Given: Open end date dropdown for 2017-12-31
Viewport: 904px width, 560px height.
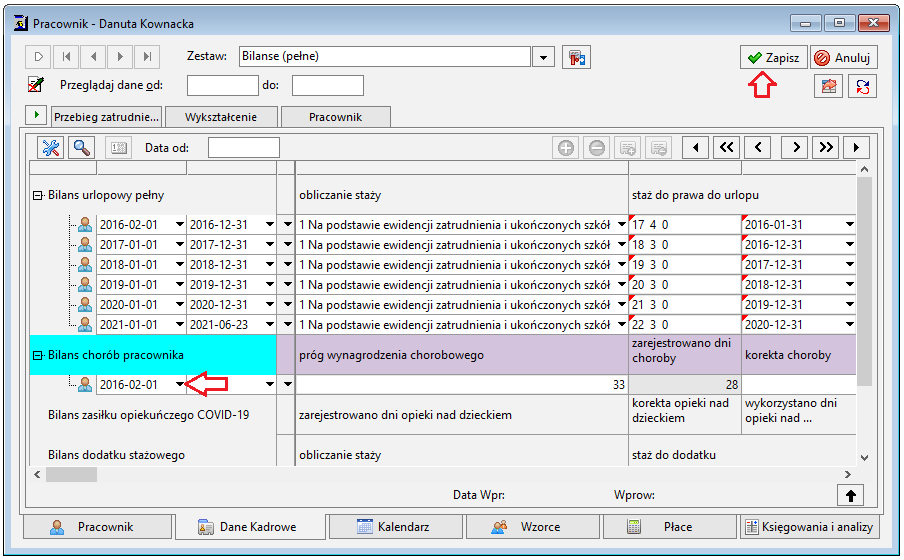Looking at the screenshot, I should [269, 245].
